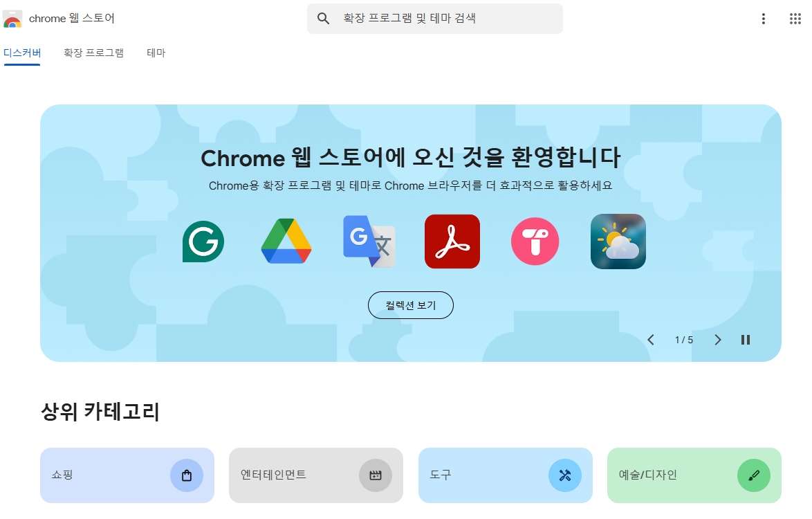Open the three-dot overflow menu
Image resolution: width=812 pixels, height=519 pixels.
point(763,19)
